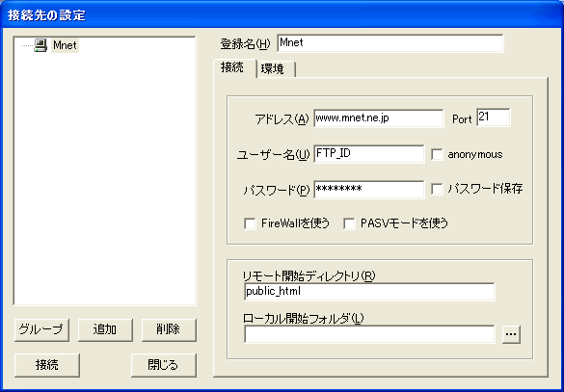Open the local folder browse (...) button
The image size is (564, 392).
[511, 334]
